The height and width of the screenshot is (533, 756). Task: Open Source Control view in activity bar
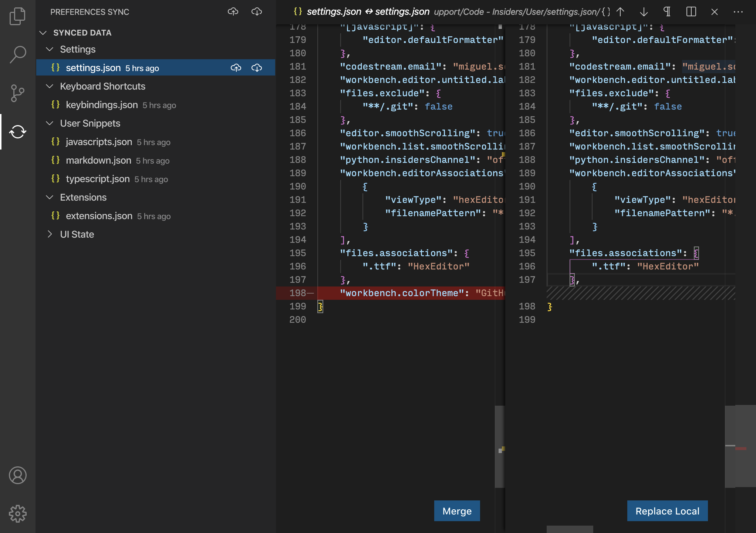point(17,93)
